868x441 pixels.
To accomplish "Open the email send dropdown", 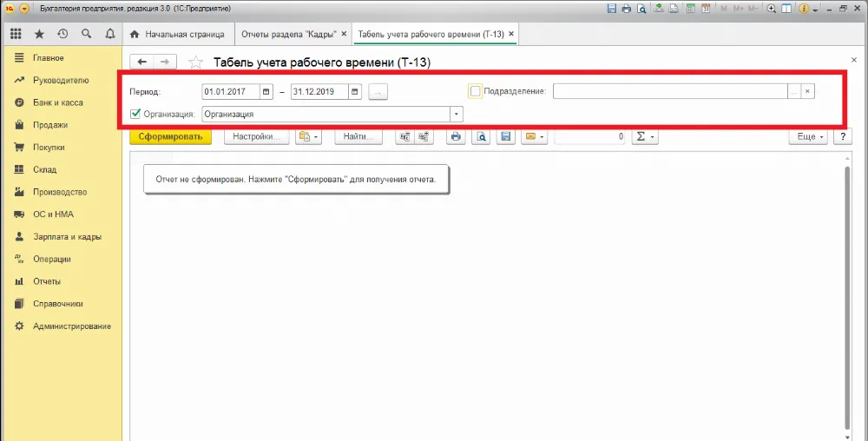I will 534,136.
